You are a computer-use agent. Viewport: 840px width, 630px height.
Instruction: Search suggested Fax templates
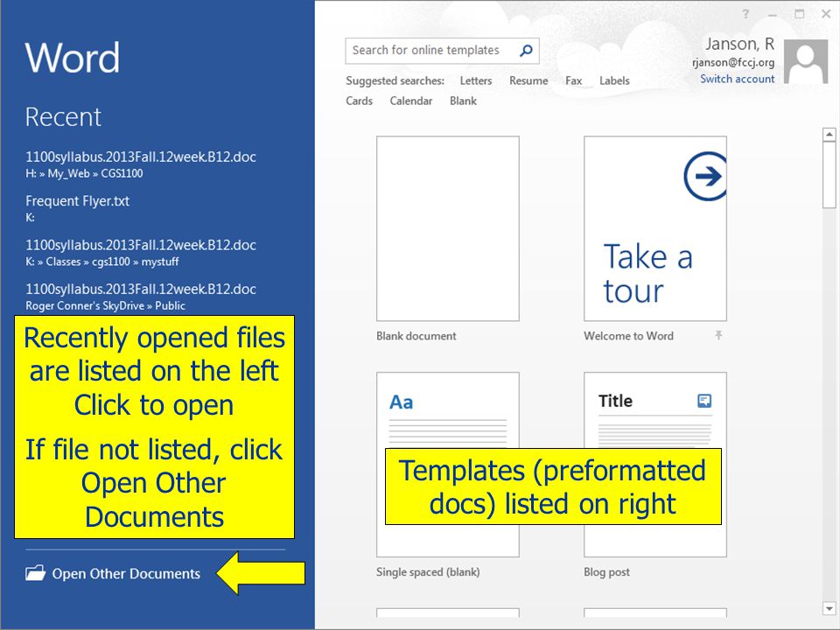[x=573, y=80]
